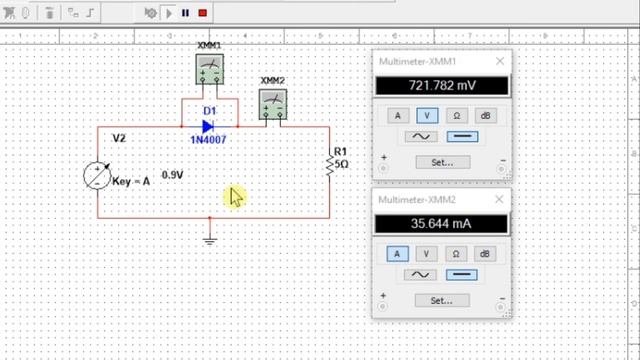Open Set... options in Multimeter-XMM2
The image size is (640, 360).
(442, 301)
